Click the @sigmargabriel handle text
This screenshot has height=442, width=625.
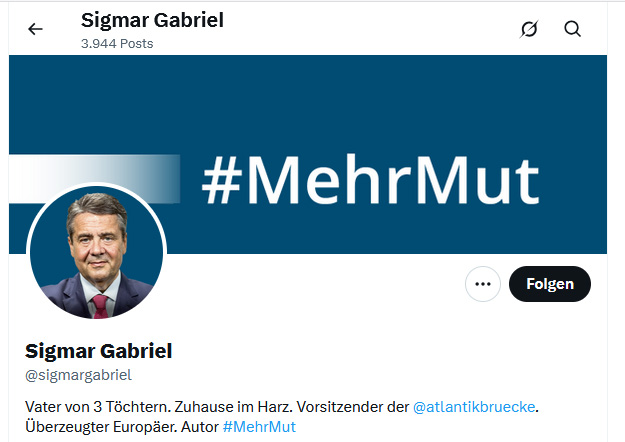78,375
